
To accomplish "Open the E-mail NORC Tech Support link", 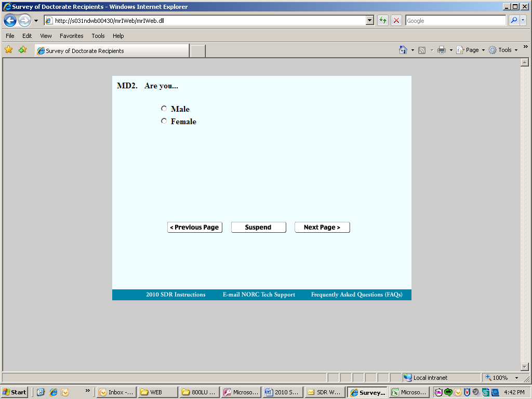I will (x=259, y=295).
